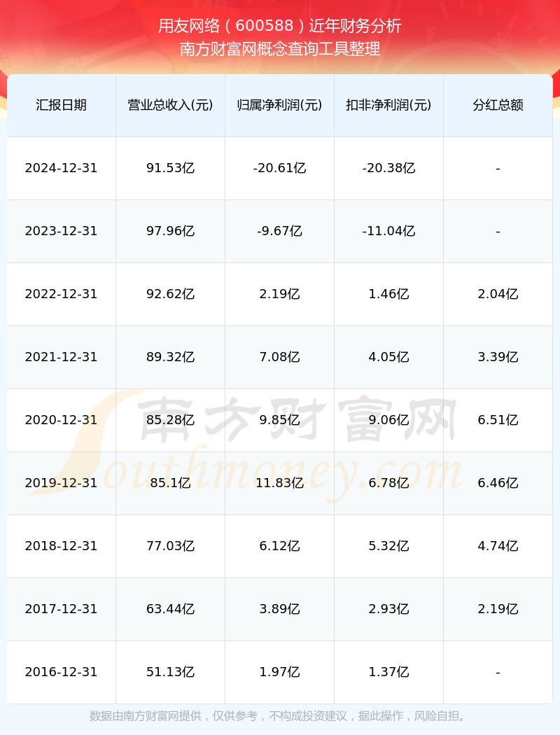Click net profit value -9.67亿
The width and height of the screenshot is (560, 735).
pos(279,231)
